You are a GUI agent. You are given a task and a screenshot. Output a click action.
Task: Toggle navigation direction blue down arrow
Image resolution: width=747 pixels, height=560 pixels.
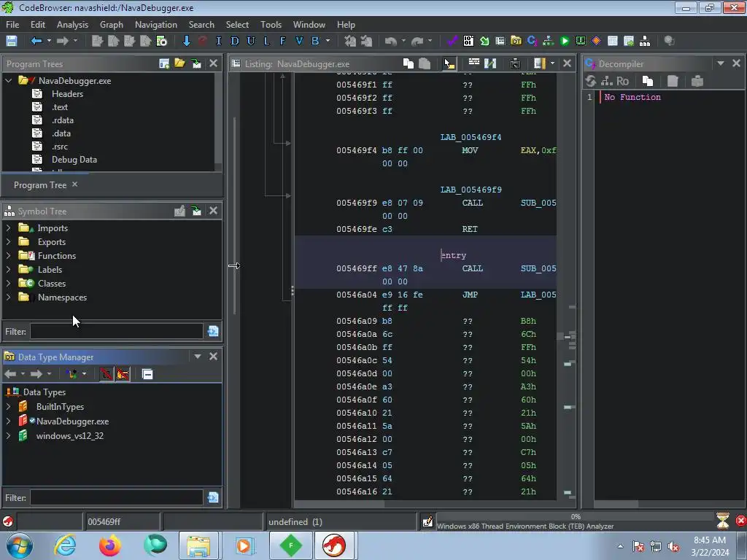click(186, 41)
